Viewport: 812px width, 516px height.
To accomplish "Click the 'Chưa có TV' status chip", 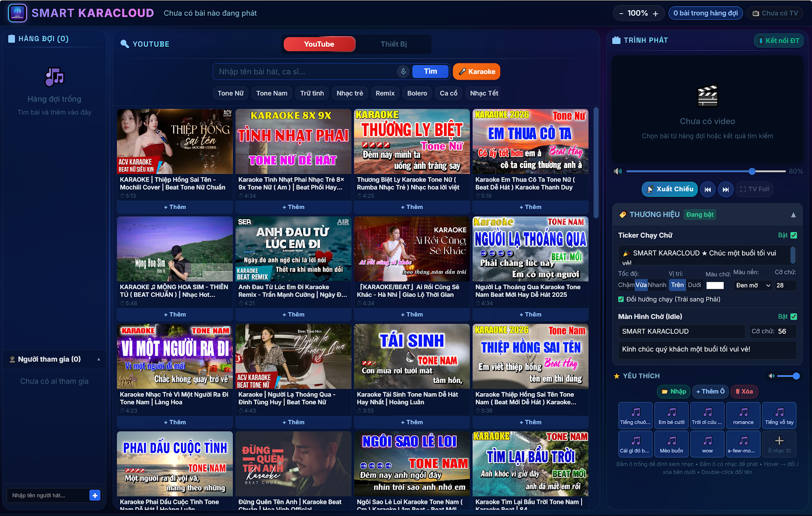I will (775, 13).
